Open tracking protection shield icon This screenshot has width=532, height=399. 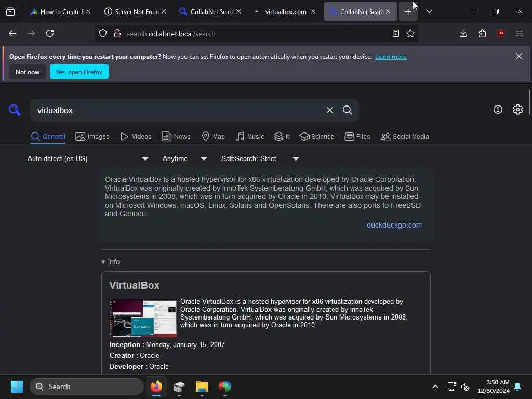coord(103,33)
